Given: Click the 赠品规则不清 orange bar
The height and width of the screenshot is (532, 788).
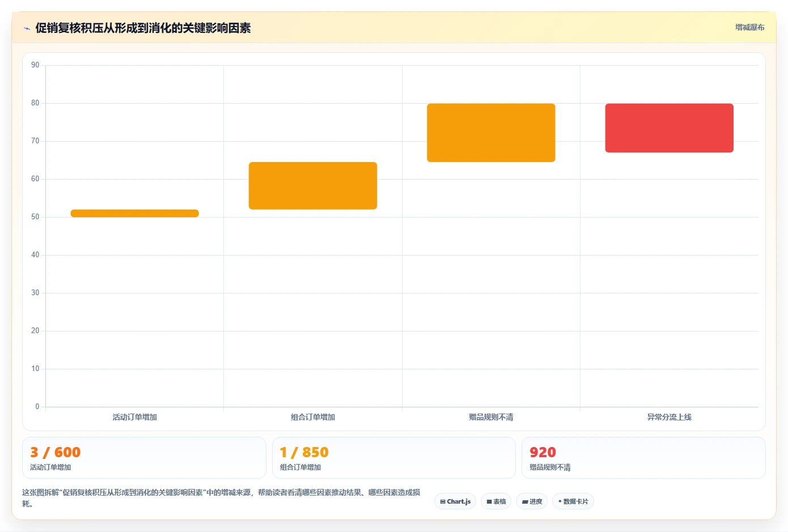Looking at the screenshot, I should (491, 133).
